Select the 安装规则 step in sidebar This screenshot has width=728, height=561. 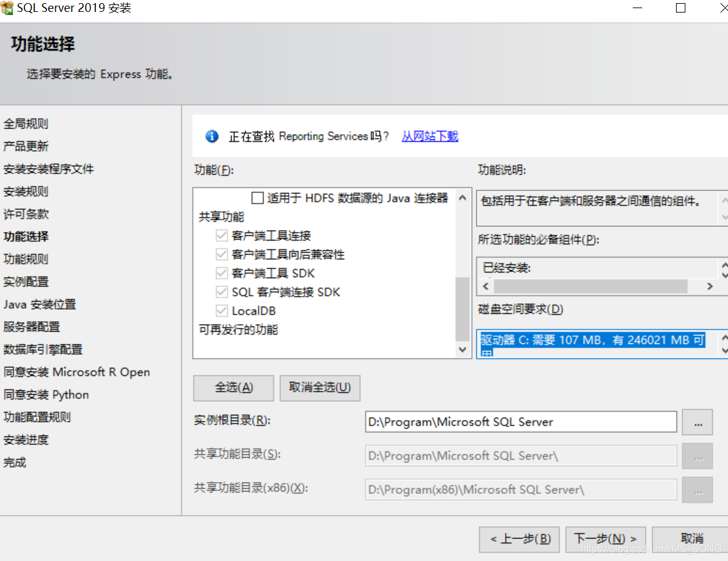point(26,191)
